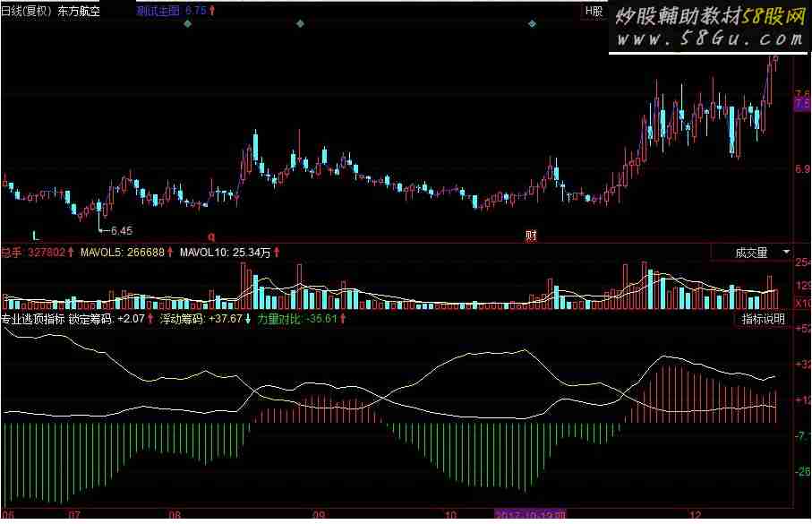Click the 6.9 price level on the axis
Viewport: 812px width, 524px height.
(802, 169)
